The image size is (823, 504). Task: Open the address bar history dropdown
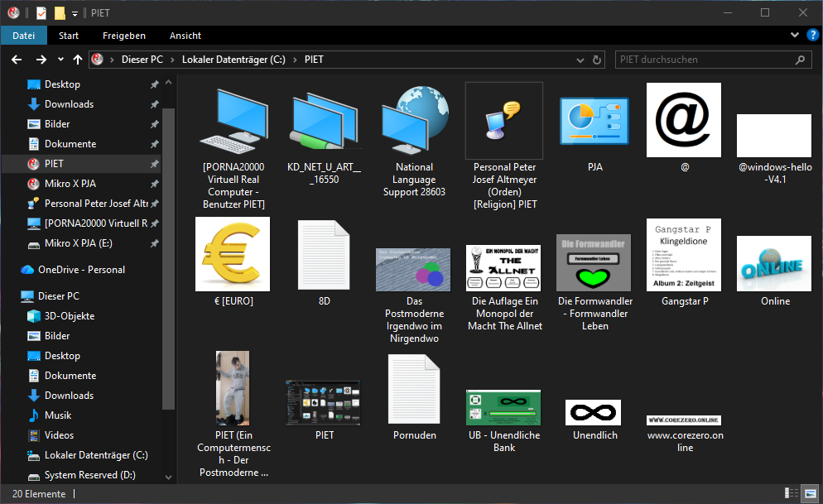579,60
